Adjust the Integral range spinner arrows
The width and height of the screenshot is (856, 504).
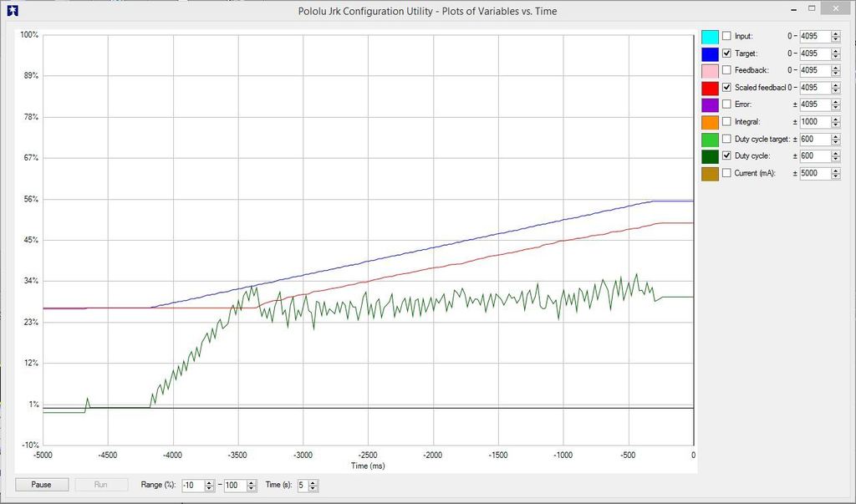836,122
